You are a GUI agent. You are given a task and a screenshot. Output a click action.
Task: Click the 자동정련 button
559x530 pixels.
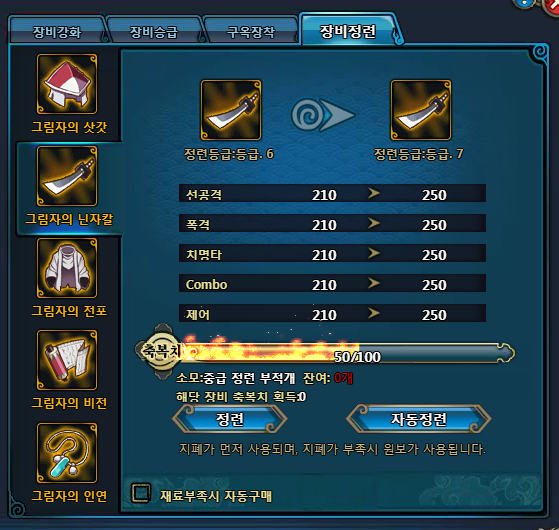tap(419, 419)
